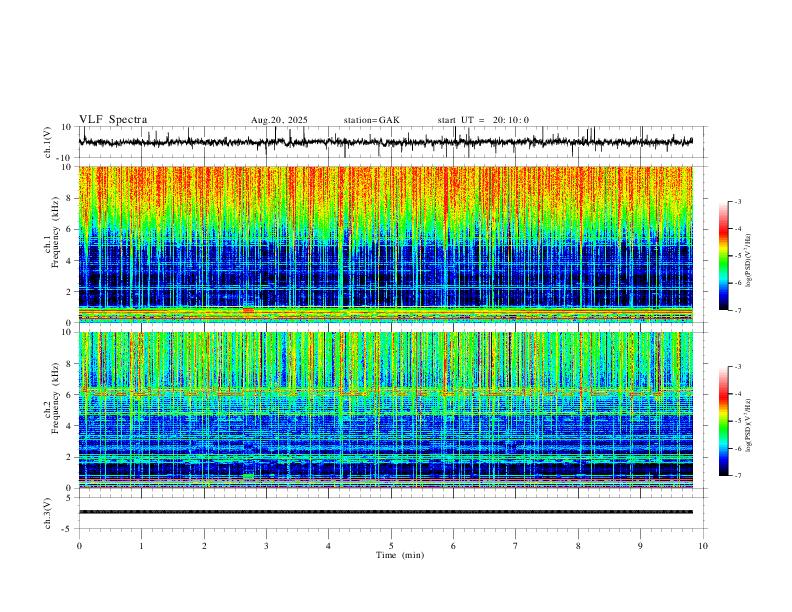Click the time axis tick label "3"

click(x=266, y=546)
